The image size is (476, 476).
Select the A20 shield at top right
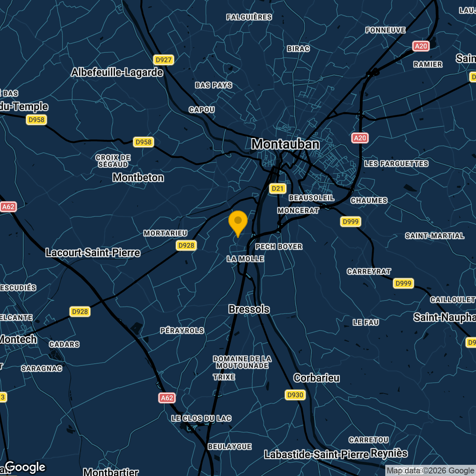tap(421, 46)
